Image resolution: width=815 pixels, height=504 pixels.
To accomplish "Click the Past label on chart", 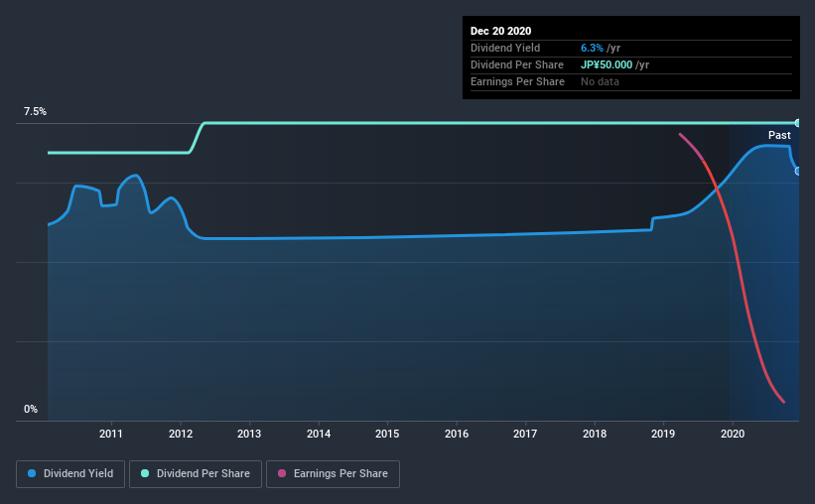I will (x=779, y=136).
